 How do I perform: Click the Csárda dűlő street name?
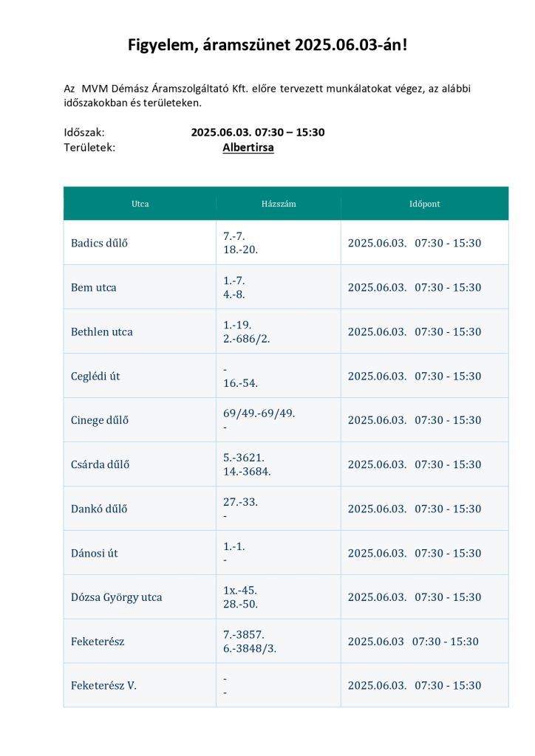pos(100,464)
